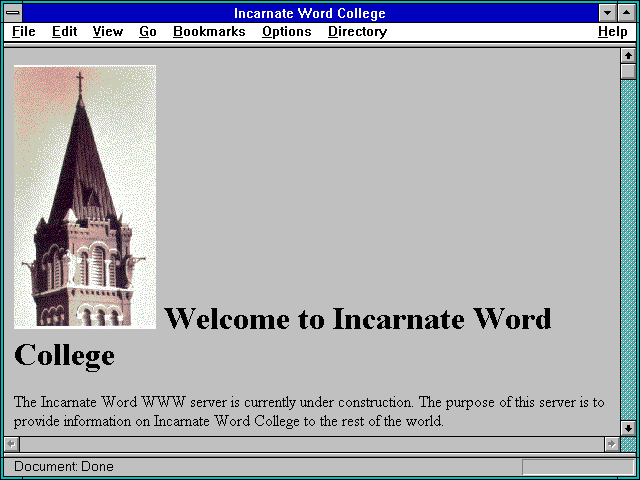
Task: Open the File menu
Action: [24, 32]
